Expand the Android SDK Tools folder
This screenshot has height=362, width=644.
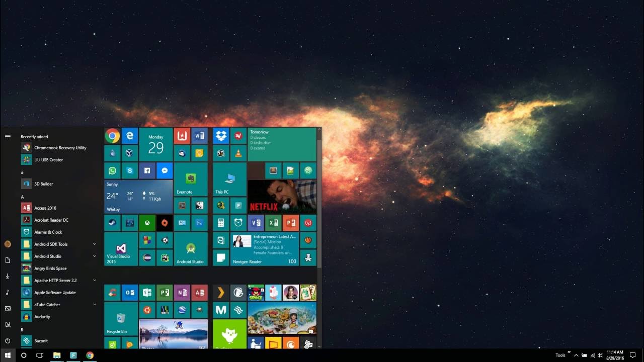tap(95, 244)
